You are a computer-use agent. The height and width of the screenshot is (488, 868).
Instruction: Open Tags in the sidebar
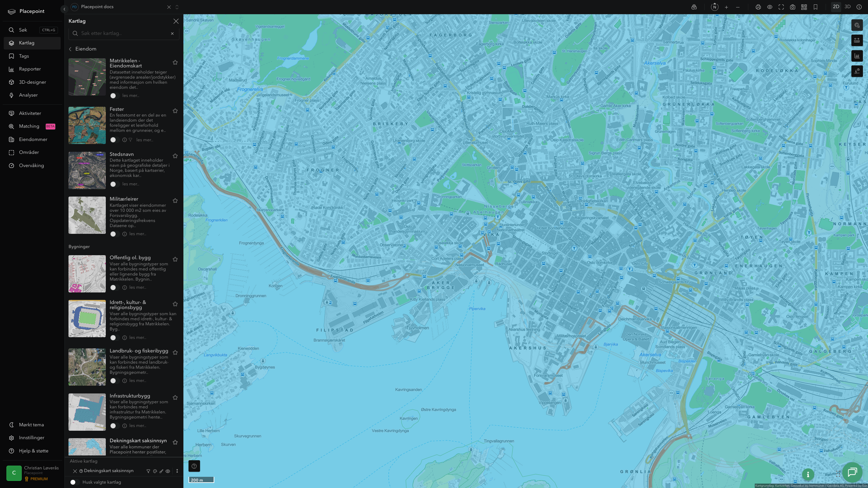32,56
